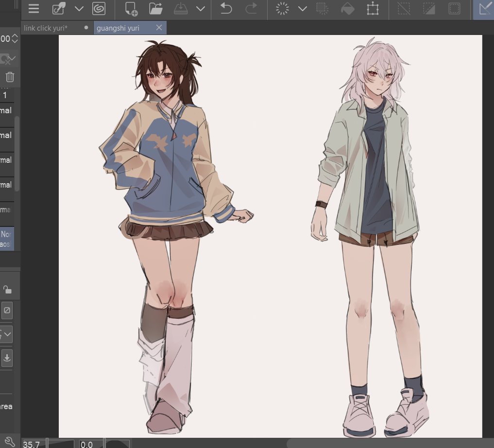Open the hamburger main menu
494x448 pixels.
pyautogui.click(x=34, y=9)
